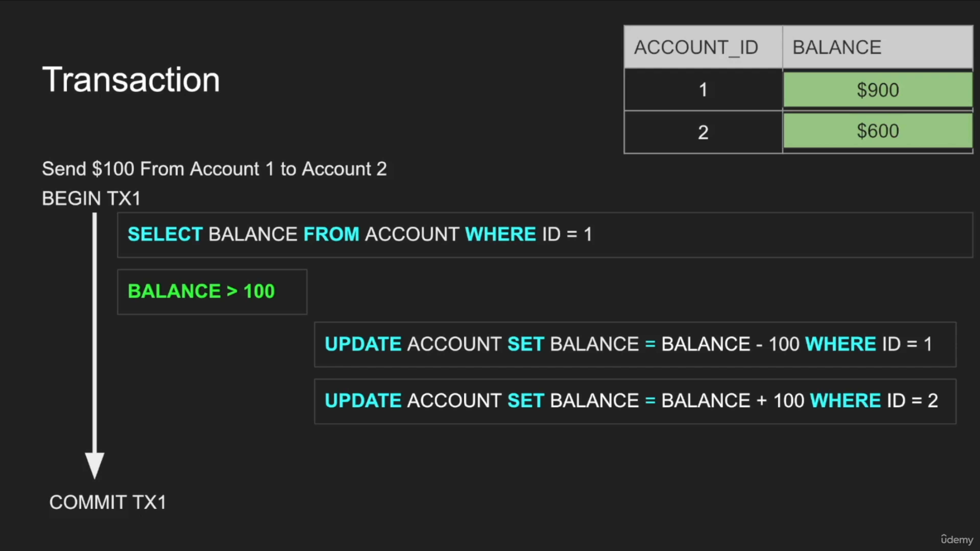Viewport: 980px width, 551px height.
Task: Click the UPDATE statement adding 100
Action: [635, 401]
